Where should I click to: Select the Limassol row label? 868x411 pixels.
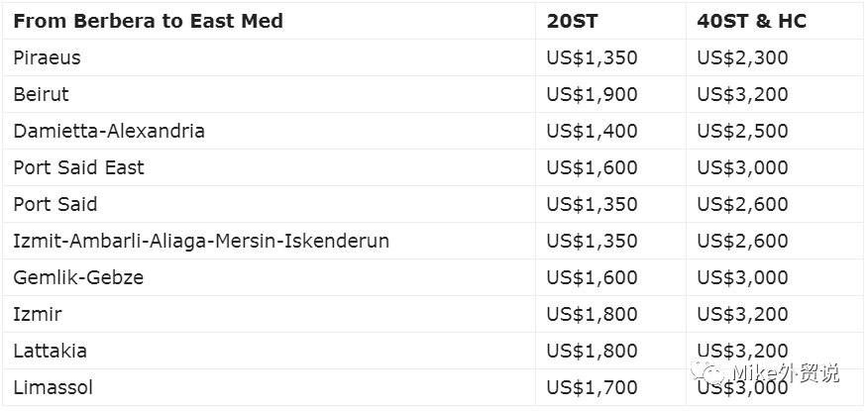(x=53, y=387)
